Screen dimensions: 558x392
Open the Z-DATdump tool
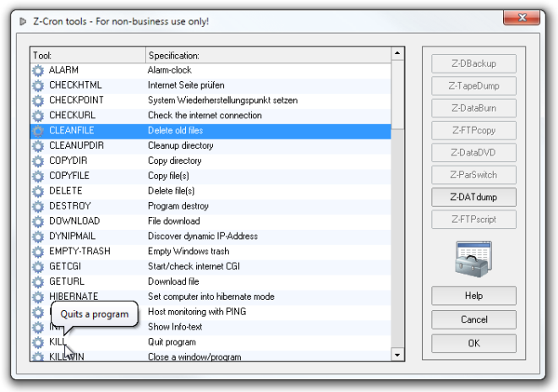pyautogui.click(x=473, y=197)
